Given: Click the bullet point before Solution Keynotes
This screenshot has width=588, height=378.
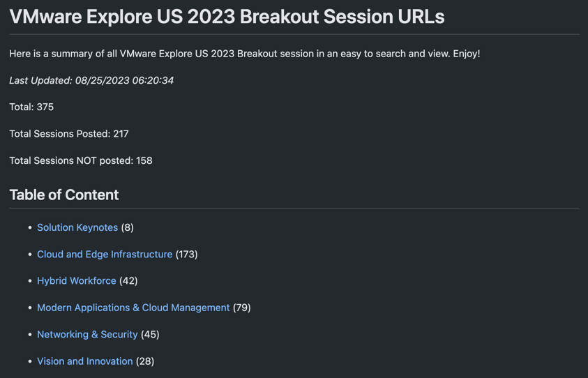Looking at the screenshot, I should coord(30,227).
